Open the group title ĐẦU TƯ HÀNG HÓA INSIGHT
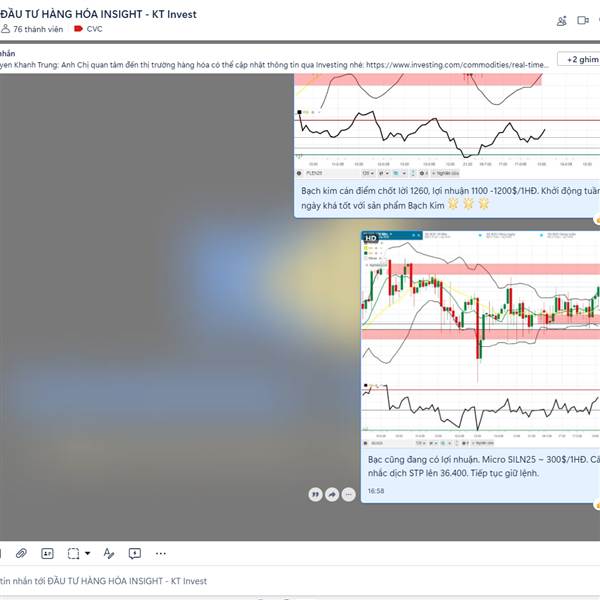Screen dimensions: 600x600 [98, 14]
